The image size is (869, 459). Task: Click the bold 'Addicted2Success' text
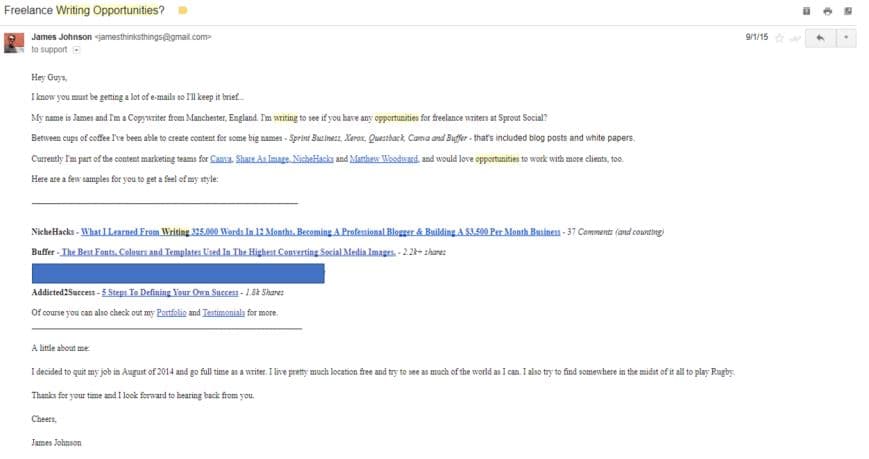[x=63, y=293]
